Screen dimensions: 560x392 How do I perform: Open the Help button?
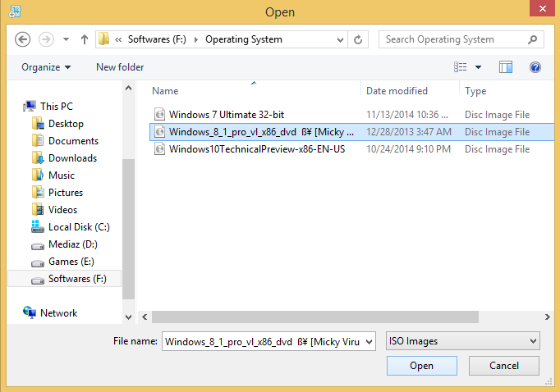(535, 67)
